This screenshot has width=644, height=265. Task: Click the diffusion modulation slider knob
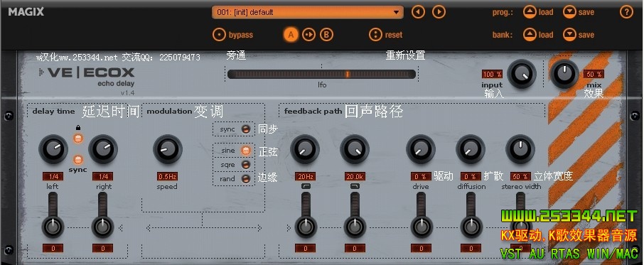pyautogui.click(x=471, y=227)
